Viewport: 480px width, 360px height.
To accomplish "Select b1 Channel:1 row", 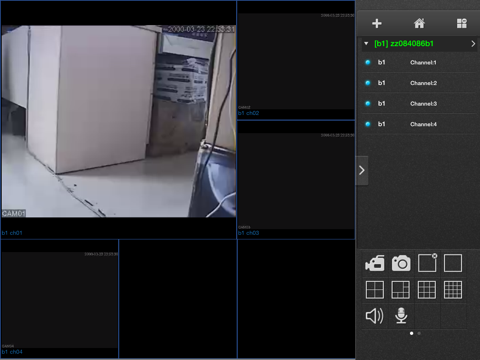I will point(419,62).
